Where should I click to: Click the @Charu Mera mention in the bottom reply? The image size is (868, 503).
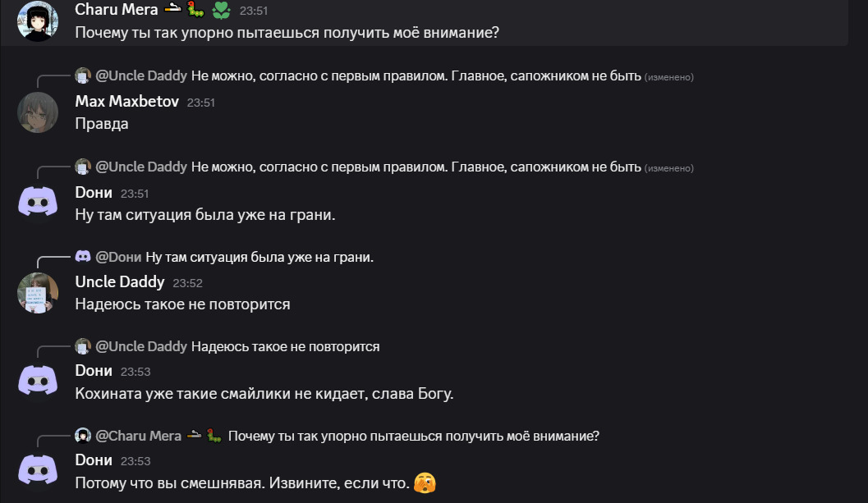pyautogui.click(x=138, y=436)
